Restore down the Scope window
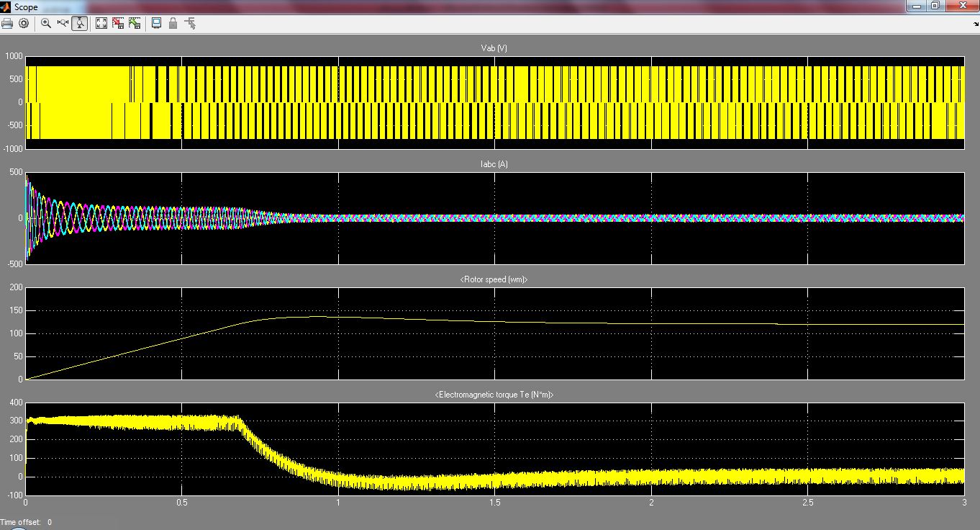This screenshot has height=530, width=980. pos(935,6)
